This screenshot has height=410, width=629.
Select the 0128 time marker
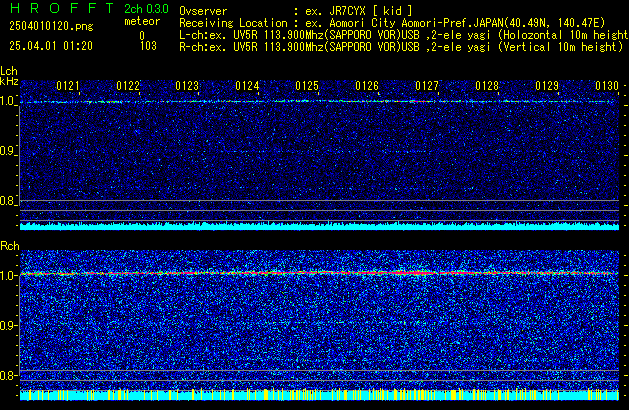click(487, 86)
